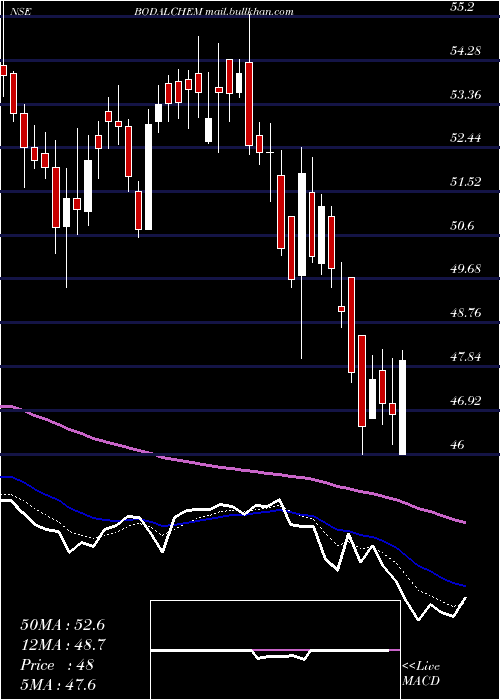500x700 pixels.
Task: Click the 52.44 price axis label
Action: click(467, 138)
